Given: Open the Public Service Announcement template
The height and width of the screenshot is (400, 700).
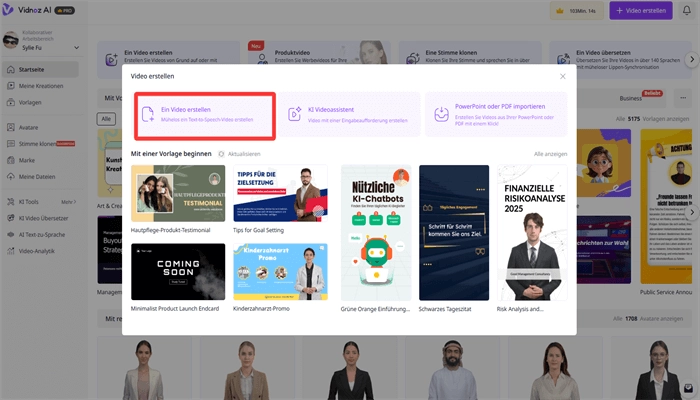Looking at the screenshot, I should pyautogui.click(x=666, y=207).
